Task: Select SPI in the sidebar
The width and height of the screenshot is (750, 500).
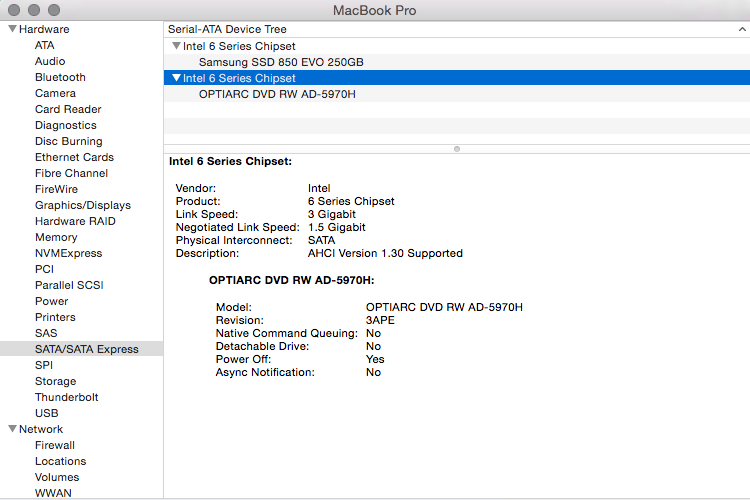Action: (x=44, y=365)
